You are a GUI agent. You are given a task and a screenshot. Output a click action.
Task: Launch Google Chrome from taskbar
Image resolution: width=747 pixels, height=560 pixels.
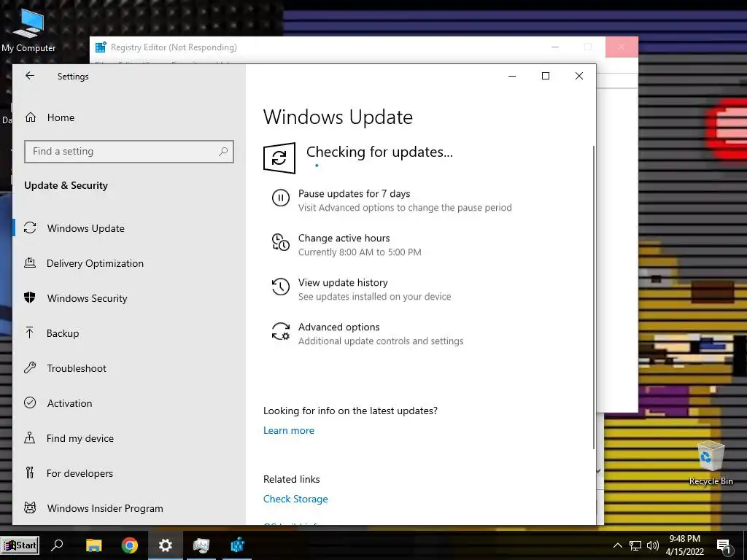(x=130, y=545)
